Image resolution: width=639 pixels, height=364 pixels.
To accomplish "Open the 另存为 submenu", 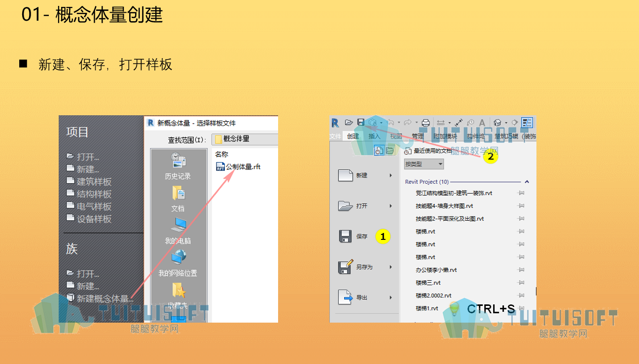I will coord(365,267).
